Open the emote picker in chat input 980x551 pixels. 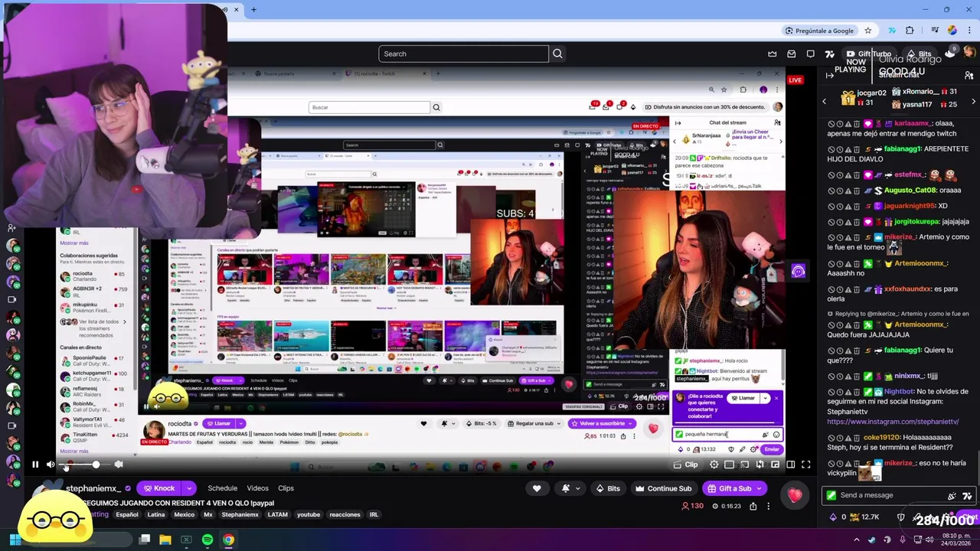point(968,495)
